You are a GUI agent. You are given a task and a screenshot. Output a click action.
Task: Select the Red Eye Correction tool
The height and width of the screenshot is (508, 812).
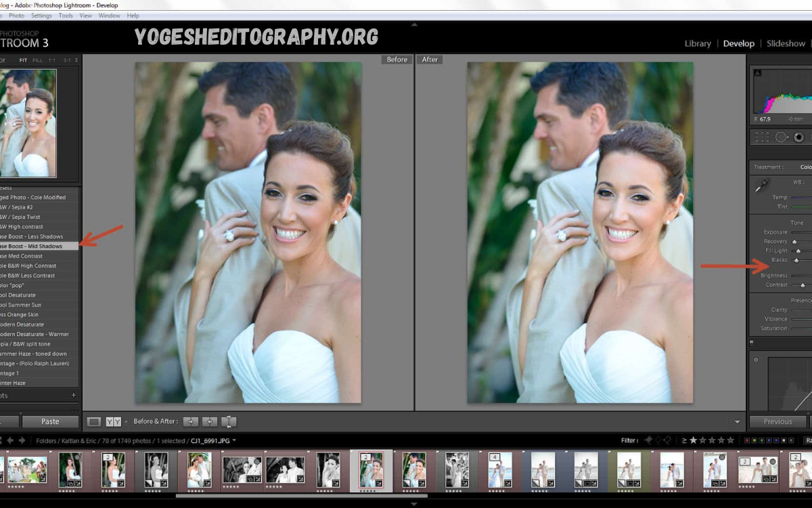pos(800,137)
